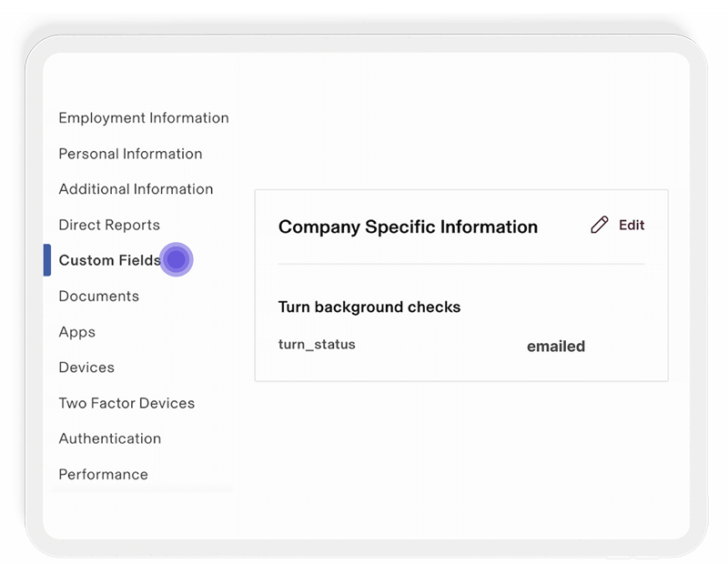Open the Additional Information section

pos(136,188)
